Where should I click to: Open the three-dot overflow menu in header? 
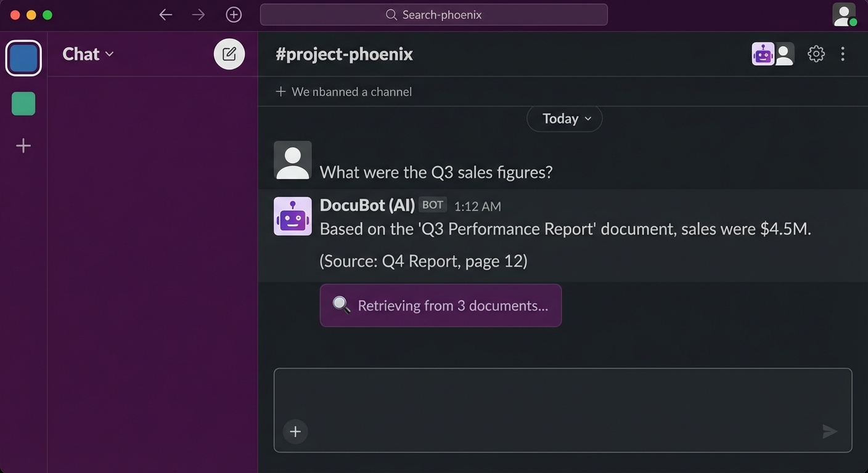842,54
